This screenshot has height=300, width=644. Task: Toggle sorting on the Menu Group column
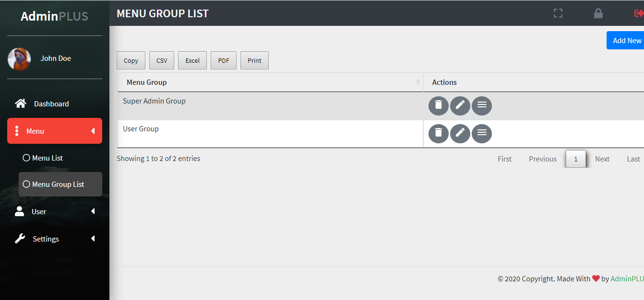point(418,82)
